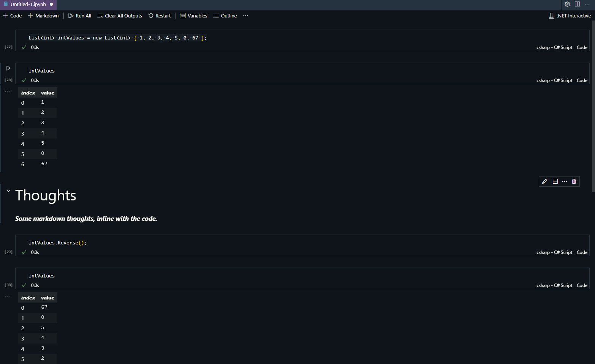Open output options for reversed intValues result
This screenshot has height=364, width=595.
click(x=7, y=296)
